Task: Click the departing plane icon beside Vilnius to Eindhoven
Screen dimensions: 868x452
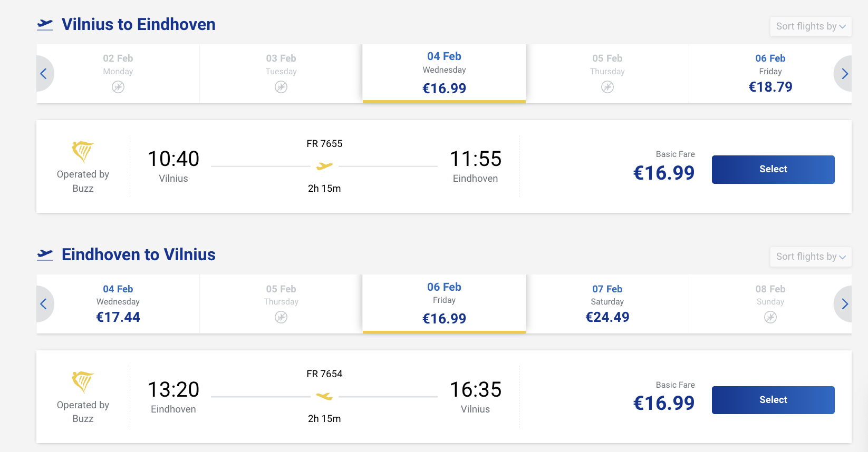Action: (x=45, y=24)
